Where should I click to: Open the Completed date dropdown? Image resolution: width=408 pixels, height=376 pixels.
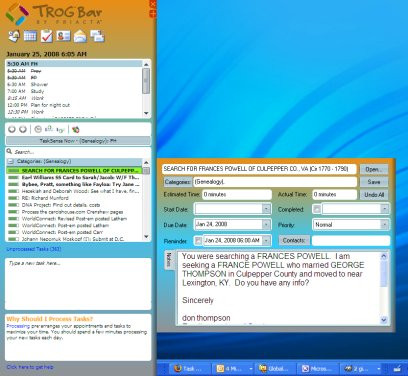384,209
